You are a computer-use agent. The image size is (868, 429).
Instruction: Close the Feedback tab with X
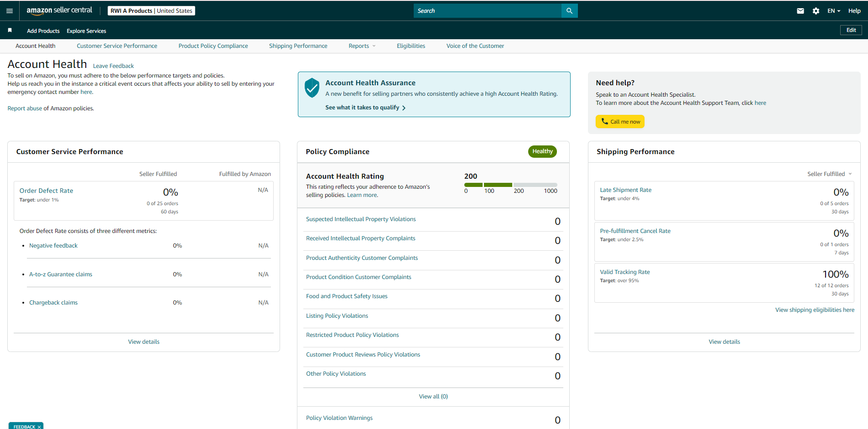tap(39, 427)
